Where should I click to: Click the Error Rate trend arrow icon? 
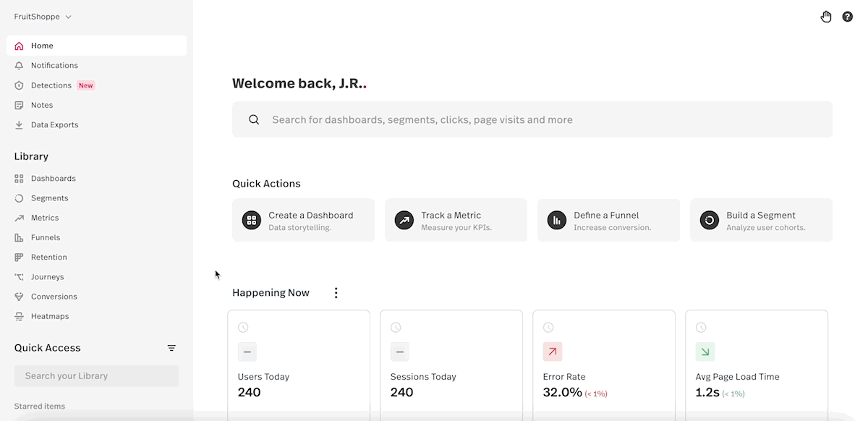click(553, 352)
